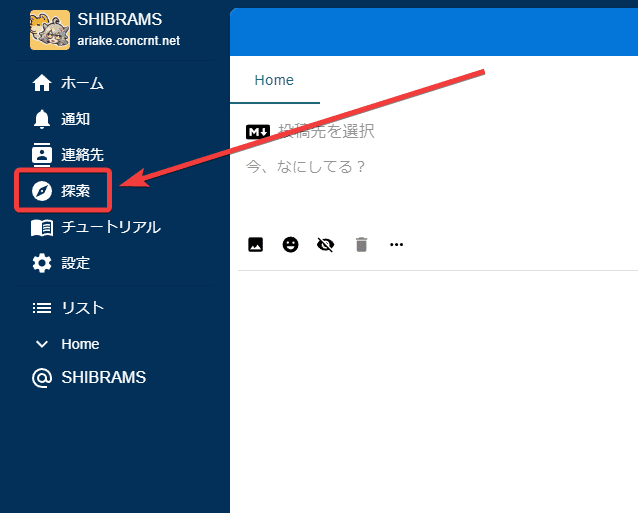Click the at-sign icon beside SHIBRAMS

coord(42,378)
